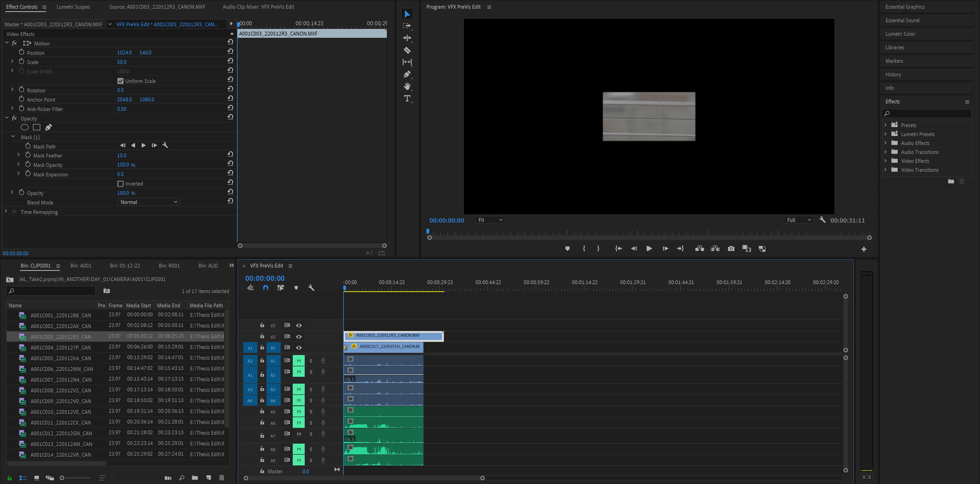Open the Bin: A001 tab
Screen dimensions: 980x484
point(81,265)
